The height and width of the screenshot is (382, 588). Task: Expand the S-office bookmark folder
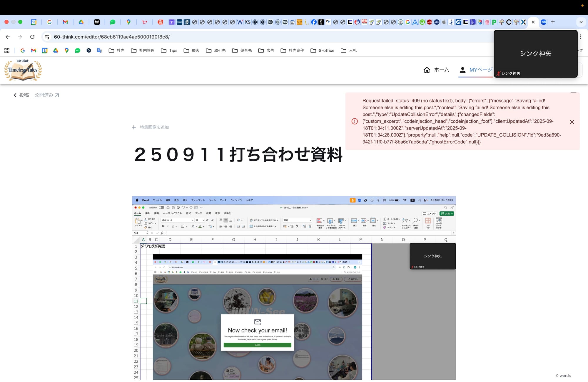(x=323, y=51)
